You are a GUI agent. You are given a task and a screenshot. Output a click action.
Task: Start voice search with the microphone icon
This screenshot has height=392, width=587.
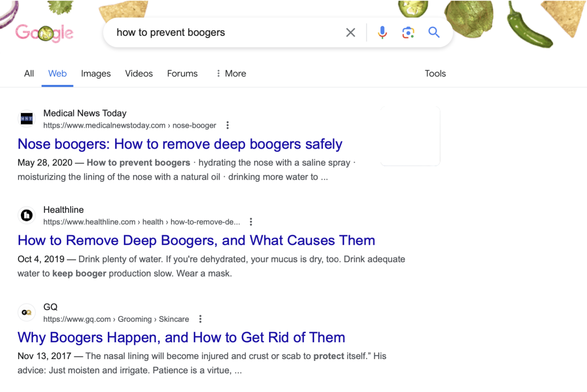(x=382, y=32)
